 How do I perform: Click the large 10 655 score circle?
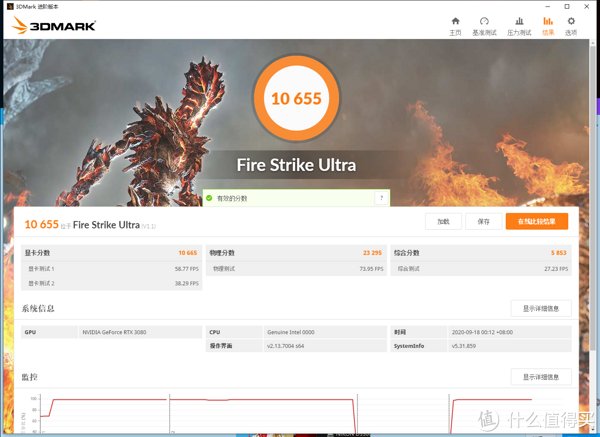coord(296,98)
